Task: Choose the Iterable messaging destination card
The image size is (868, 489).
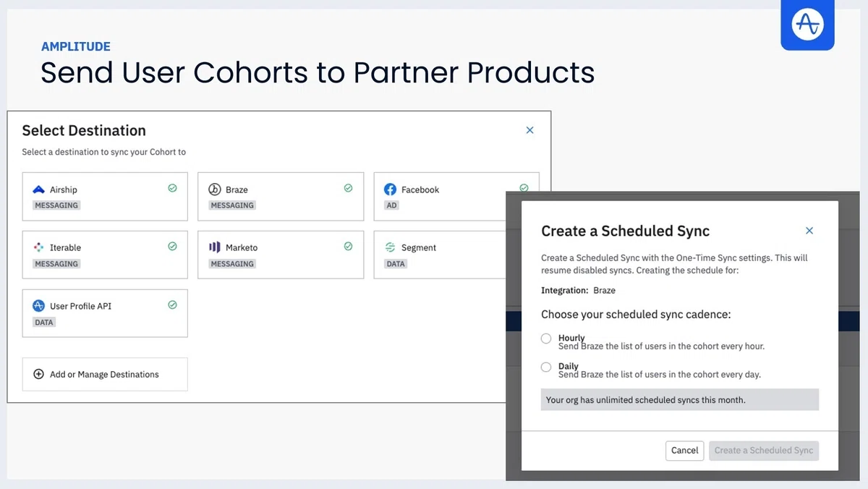Action: point(105,255)
